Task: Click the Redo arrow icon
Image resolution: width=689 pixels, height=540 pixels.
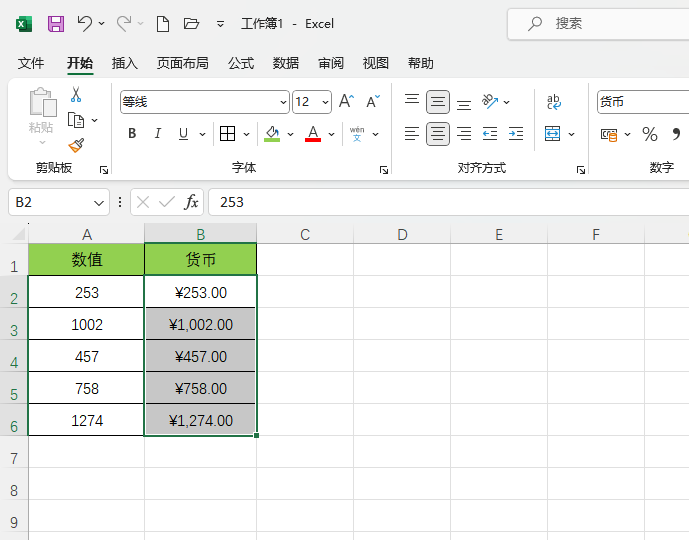Action: [x=124, y=23]
